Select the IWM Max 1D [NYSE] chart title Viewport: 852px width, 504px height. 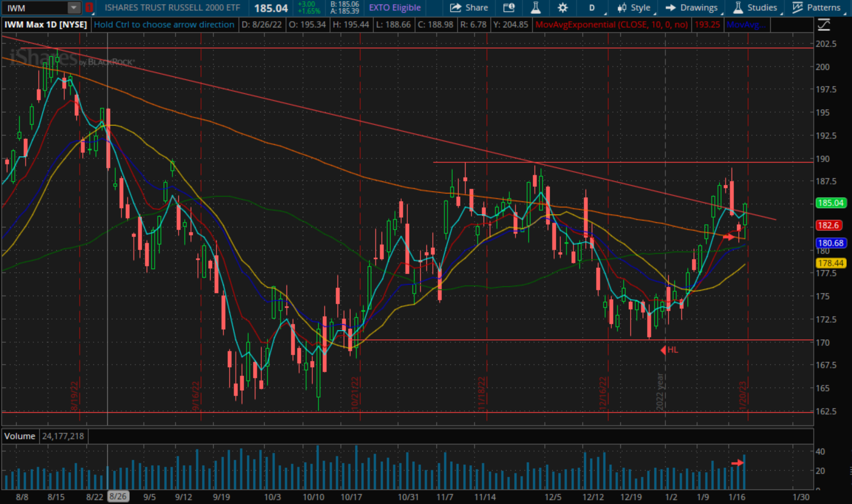46,24
